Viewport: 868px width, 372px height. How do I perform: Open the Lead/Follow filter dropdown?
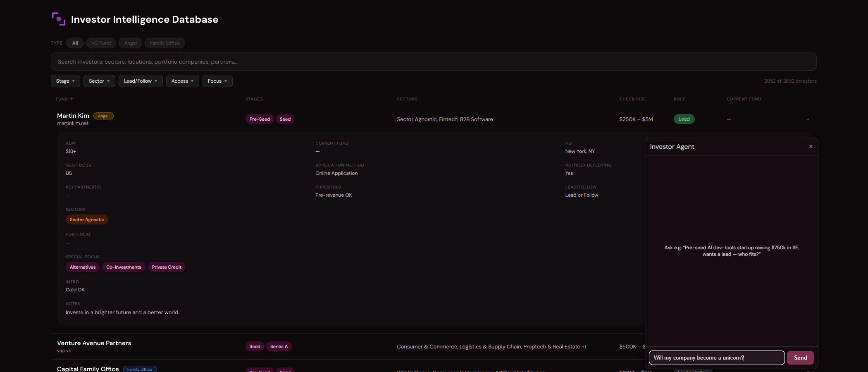(x=141, y=81)
